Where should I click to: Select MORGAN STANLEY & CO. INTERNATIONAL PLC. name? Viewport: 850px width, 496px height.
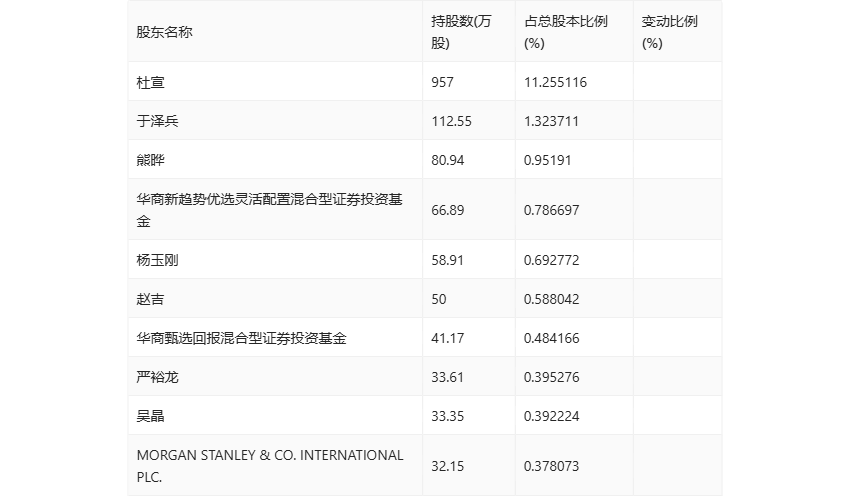click(270, 466)
